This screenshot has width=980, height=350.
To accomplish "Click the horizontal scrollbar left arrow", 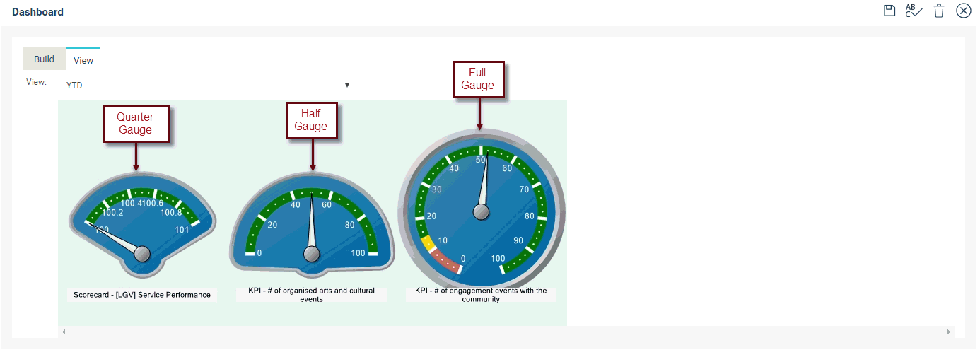I will pyautogui.click(x=63, y=332).
